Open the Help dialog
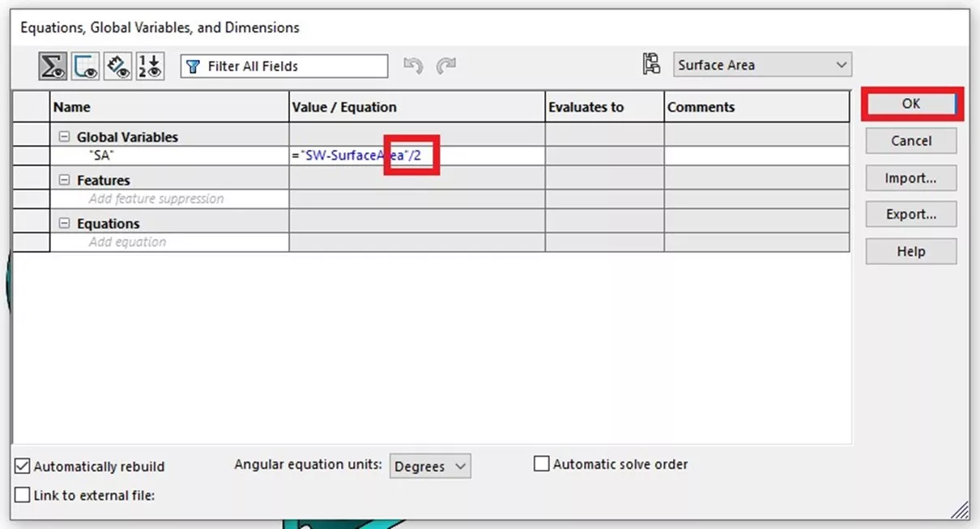The image size is (980, 529). [910, 251]
